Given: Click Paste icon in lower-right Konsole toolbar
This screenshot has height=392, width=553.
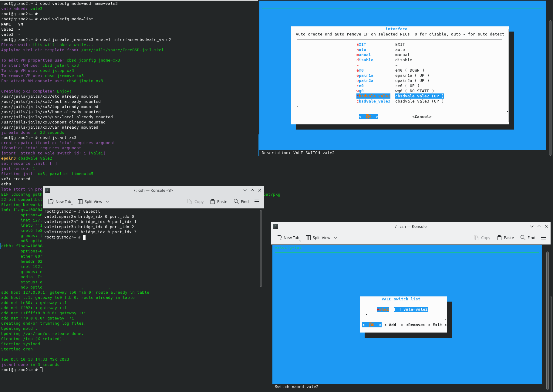Looking at the screenshot, I should point(499,238).
